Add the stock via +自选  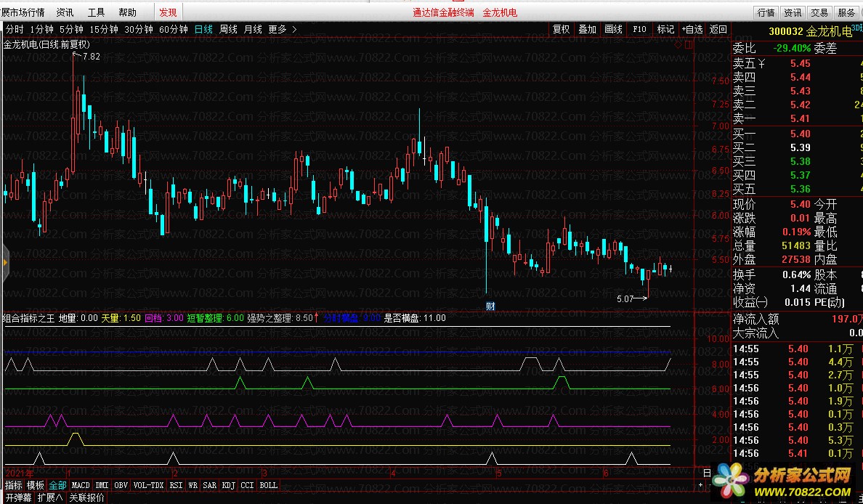pyautogui.click(x=692, y=29)
